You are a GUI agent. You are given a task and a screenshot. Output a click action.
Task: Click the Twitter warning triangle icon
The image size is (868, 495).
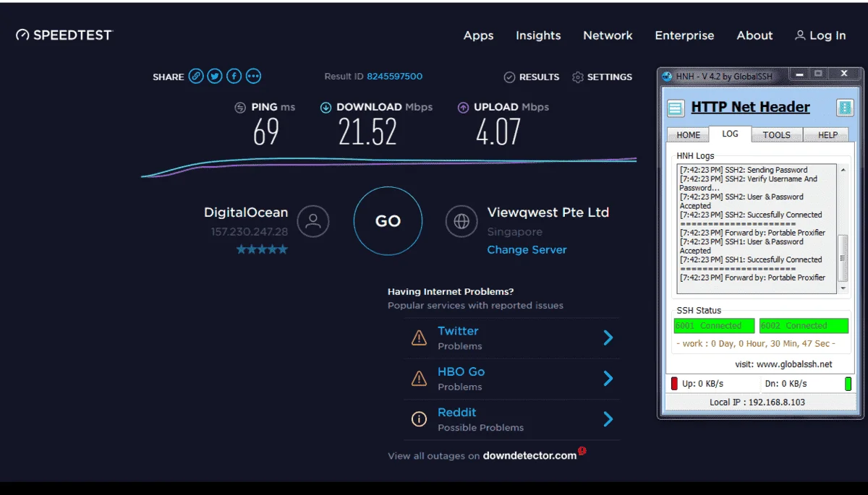(x=419, y=337)
